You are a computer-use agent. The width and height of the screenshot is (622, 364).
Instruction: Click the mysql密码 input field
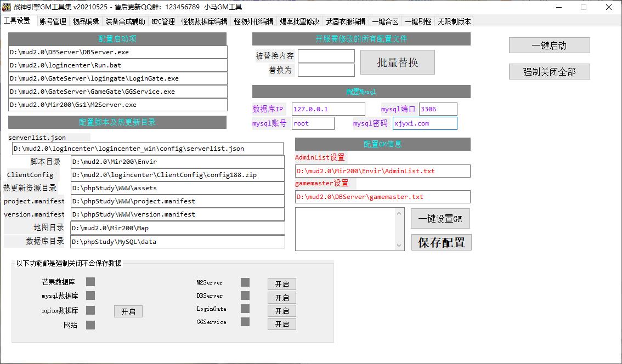[425, 123]
